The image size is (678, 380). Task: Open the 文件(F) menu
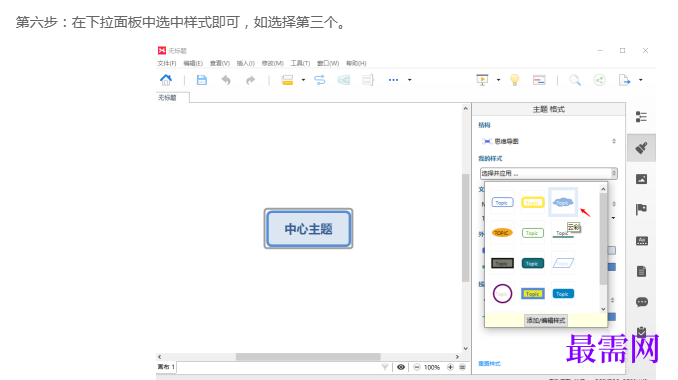[x=166, y=63]
